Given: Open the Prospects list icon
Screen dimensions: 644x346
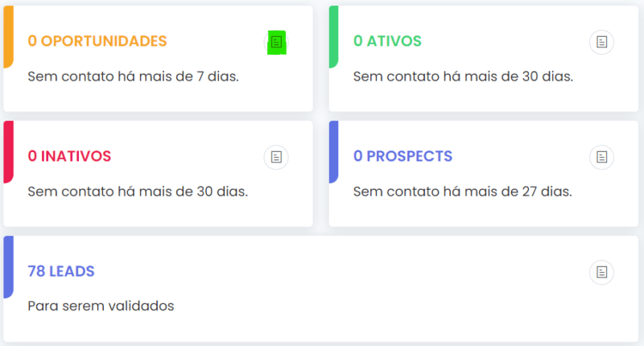Looking at the screenshot, I should click(x=601, y=157).
